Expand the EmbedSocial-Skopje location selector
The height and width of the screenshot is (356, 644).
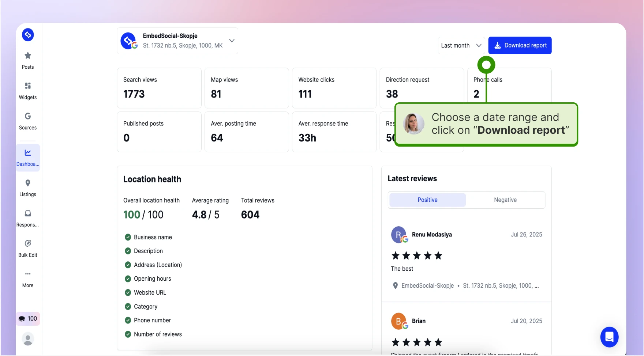pyautogui.click(x=177, y=41)
